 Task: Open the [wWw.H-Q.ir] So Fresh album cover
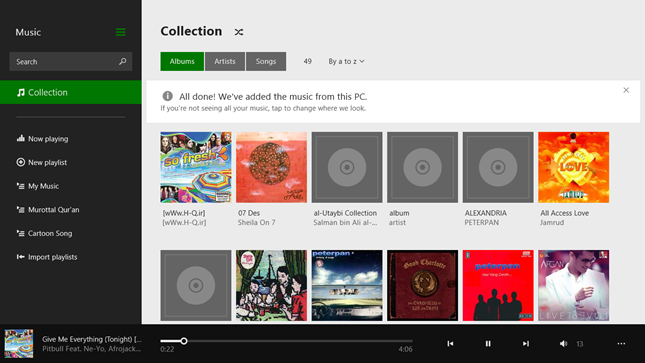[x=196, y=167]
